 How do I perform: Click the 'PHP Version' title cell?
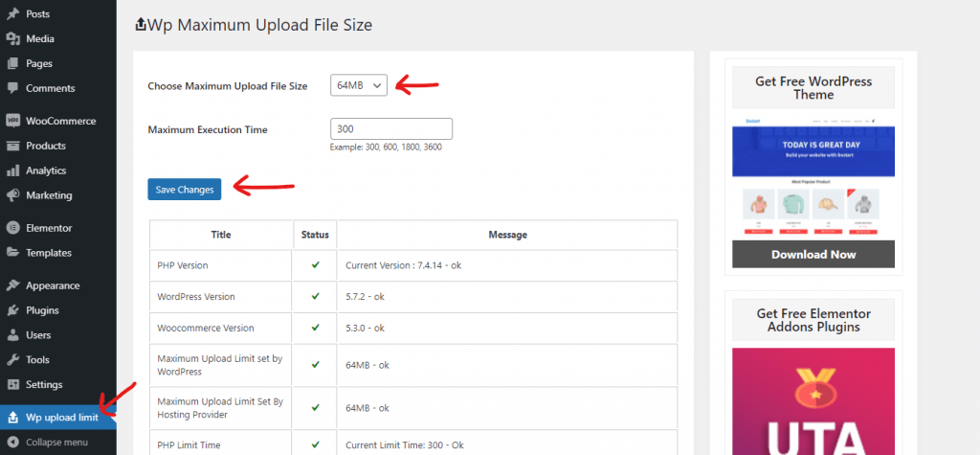point(221,265)
